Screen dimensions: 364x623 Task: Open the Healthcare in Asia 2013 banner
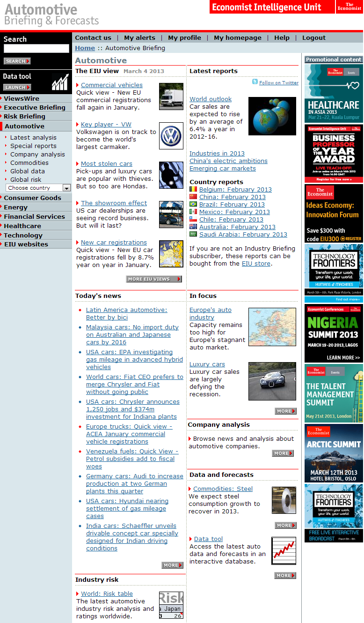click(334, 93)
